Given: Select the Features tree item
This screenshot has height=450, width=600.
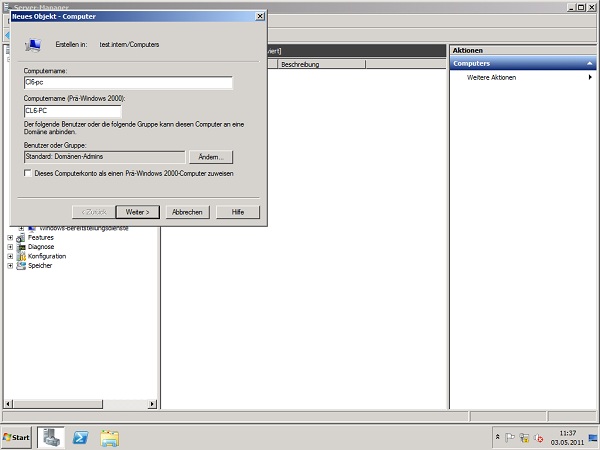Looking at the screenshot, I should click(x=41, y=238).
